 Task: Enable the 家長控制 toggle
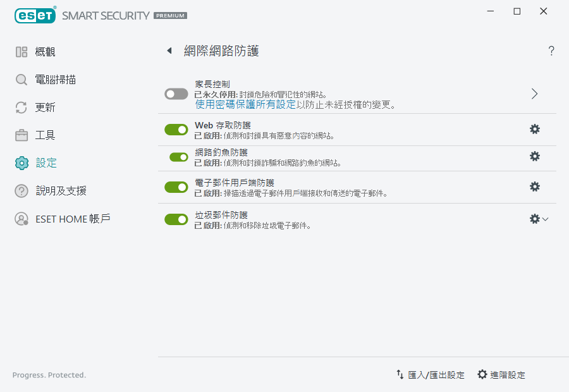coord(176,94)
